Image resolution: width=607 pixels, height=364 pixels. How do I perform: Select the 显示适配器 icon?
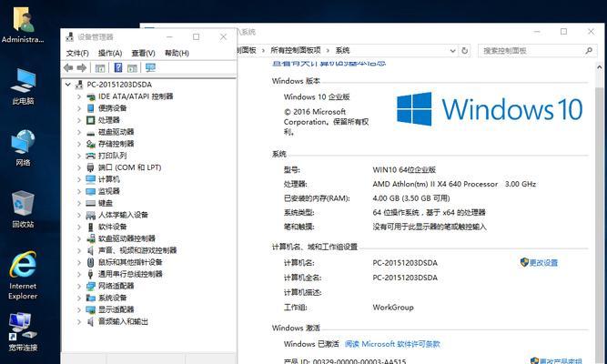91,309
